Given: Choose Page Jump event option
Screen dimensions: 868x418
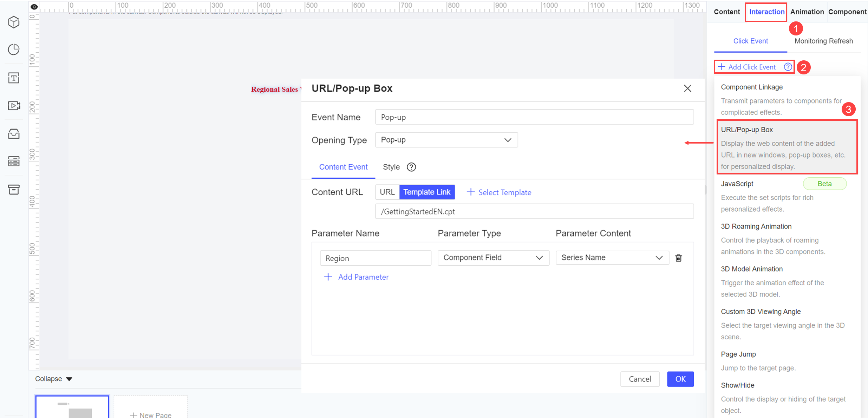Looking at the screenshot, I should click(x=786, y=361).
